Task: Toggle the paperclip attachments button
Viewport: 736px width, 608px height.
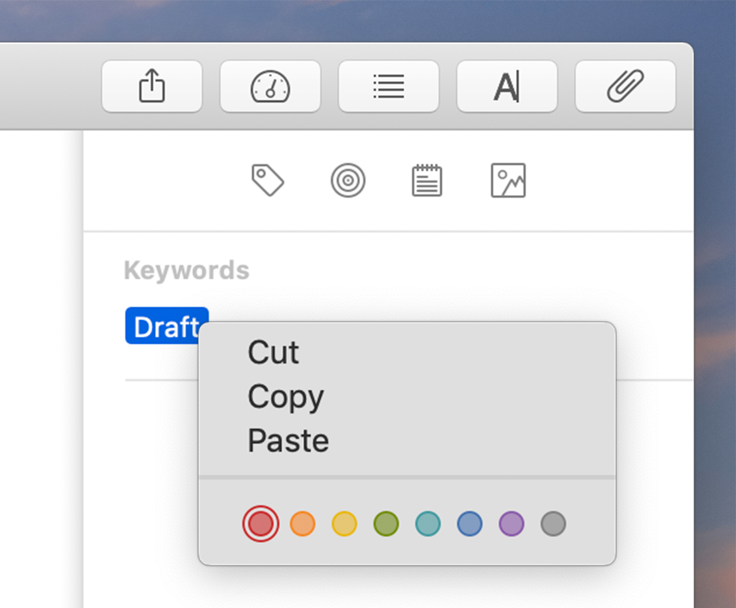Action: pyautogui.click(x=625, y=86)
